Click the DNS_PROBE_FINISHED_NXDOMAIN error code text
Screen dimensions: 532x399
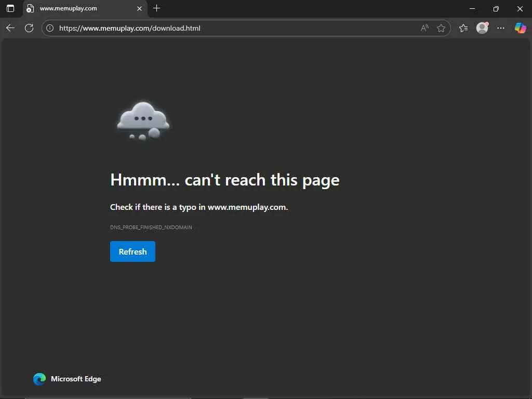(151, 228)
